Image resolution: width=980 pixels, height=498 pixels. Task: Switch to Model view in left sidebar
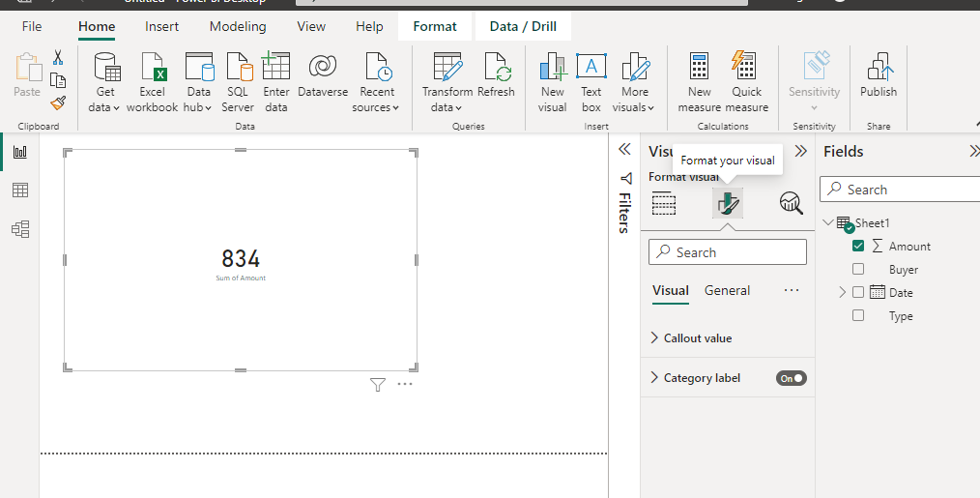pos(20,229)
